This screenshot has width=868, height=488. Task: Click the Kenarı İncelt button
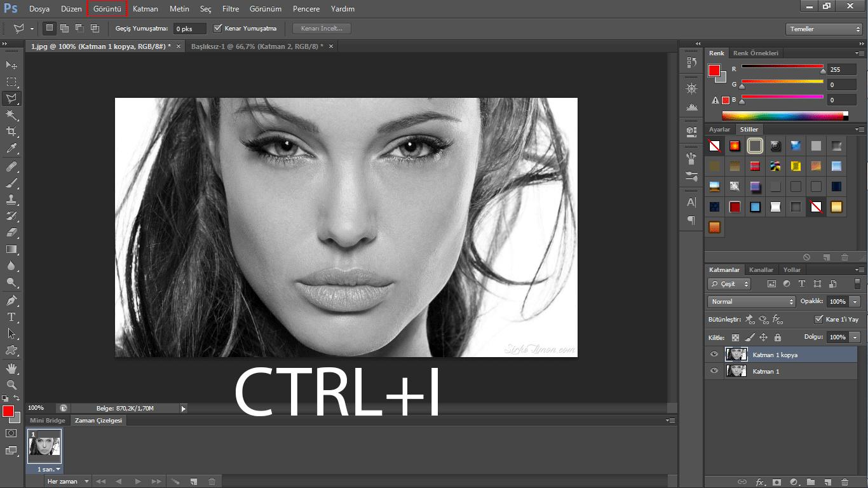322,29
